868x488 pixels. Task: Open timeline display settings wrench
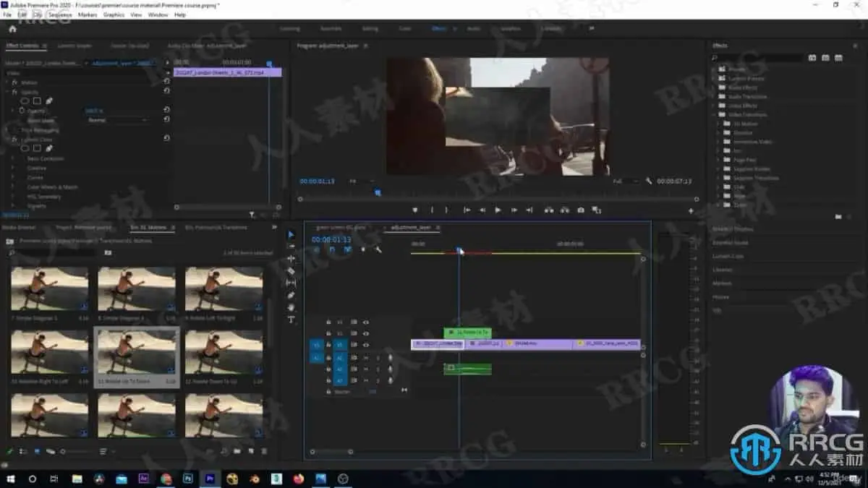[378, 249]
